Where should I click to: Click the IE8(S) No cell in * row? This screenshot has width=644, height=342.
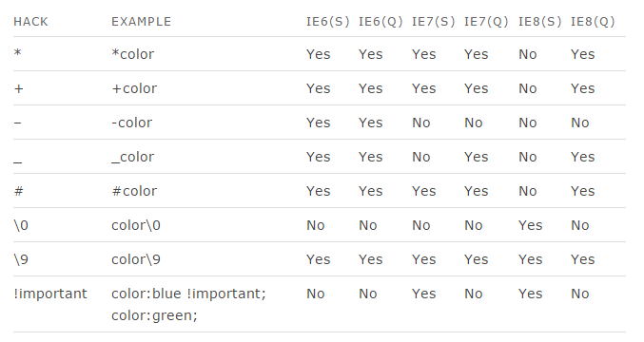527,54
